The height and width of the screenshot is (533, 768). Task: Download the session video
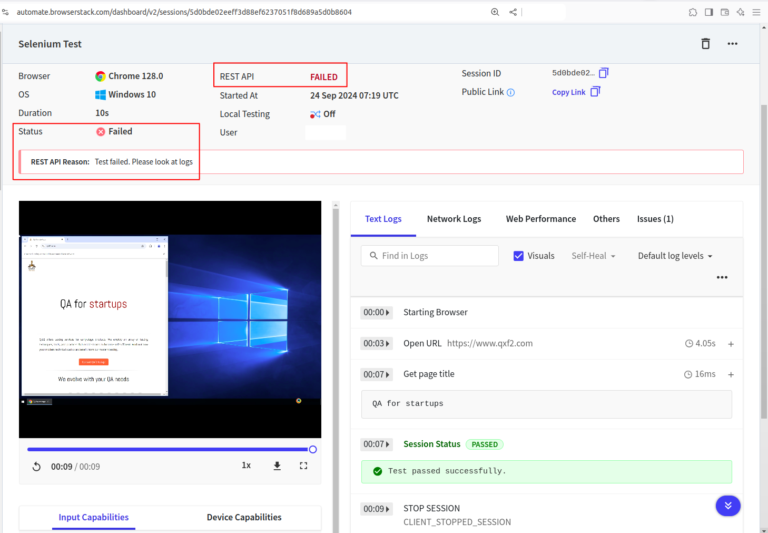[277, 466]
